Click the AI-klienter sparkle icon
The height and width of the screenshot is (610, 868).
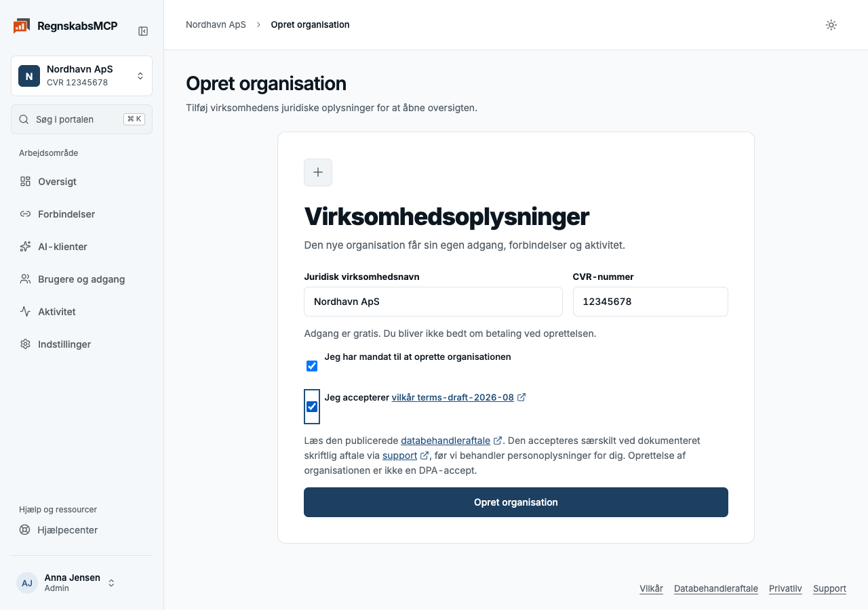coord(25,247)
